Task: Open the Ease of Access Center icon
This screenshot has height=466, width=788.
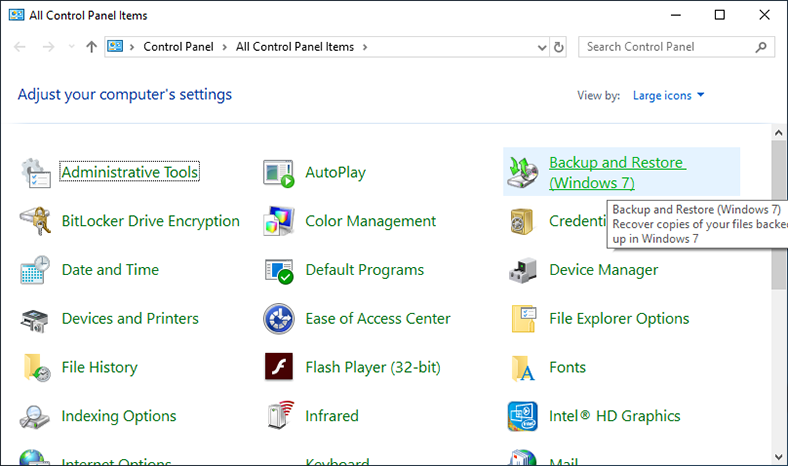Action: point(279,319)
